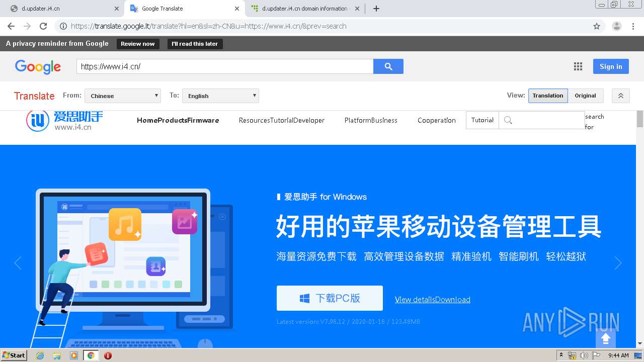Open the Google apps grid

click(x=578, y=66)
